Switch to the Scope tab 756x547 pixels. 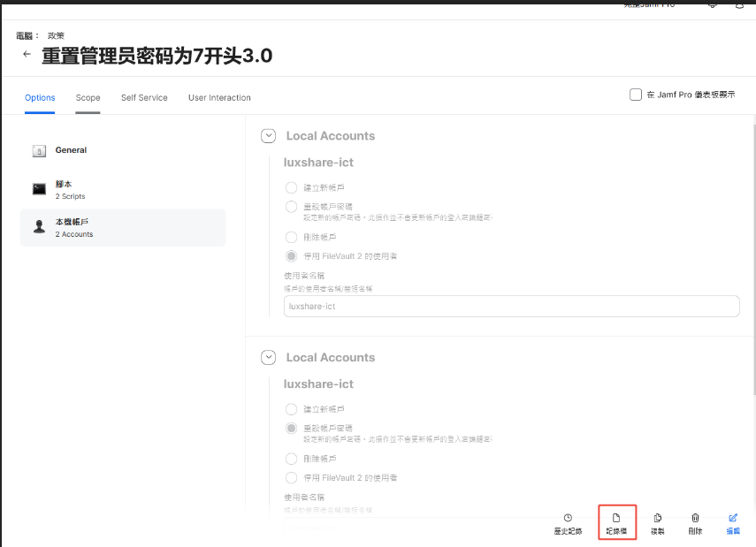pyautogui.click(x=88, y=98)
